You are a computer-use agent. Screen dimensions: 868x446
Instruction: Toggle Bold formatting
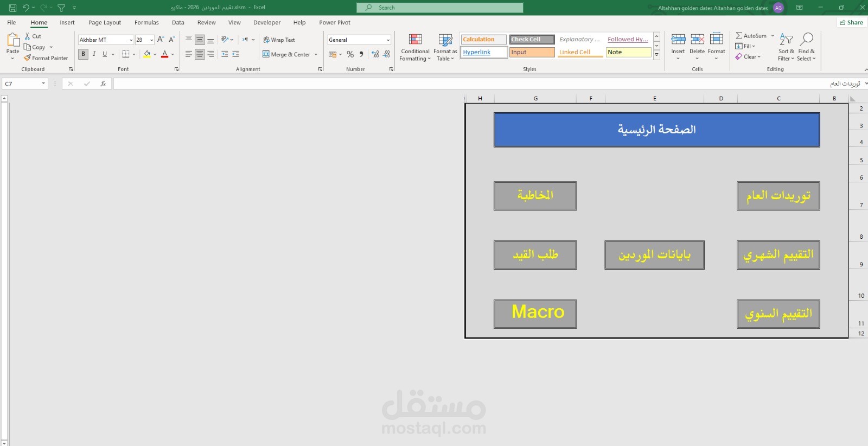click(83, 54)
